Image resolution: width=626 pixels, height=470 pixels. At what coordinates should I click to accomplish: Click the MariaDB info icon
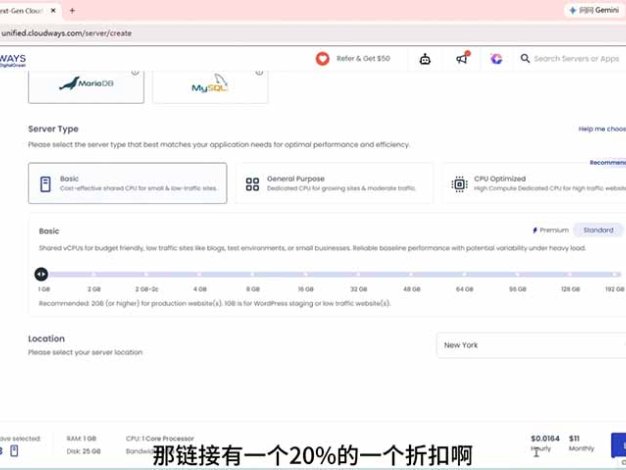pyautogui.click(x=135, y=72)
